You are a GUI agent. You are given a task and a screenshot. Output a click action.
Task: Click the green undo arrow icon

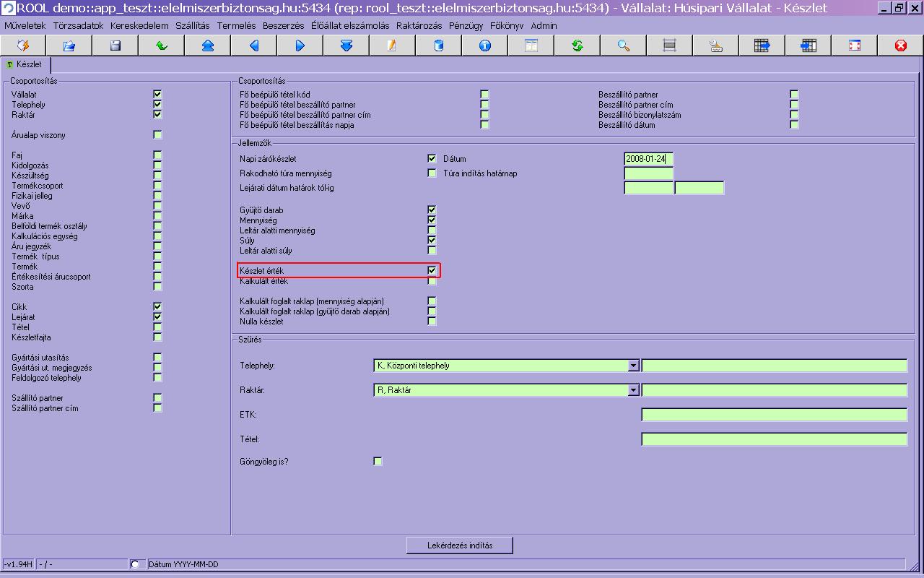click(162, 46)
